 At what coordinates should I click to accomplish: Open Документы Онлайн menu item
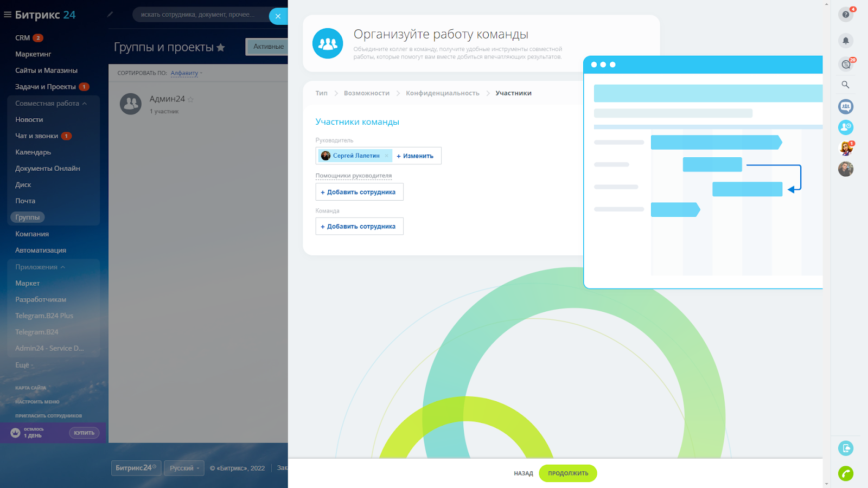coord(48,169)
